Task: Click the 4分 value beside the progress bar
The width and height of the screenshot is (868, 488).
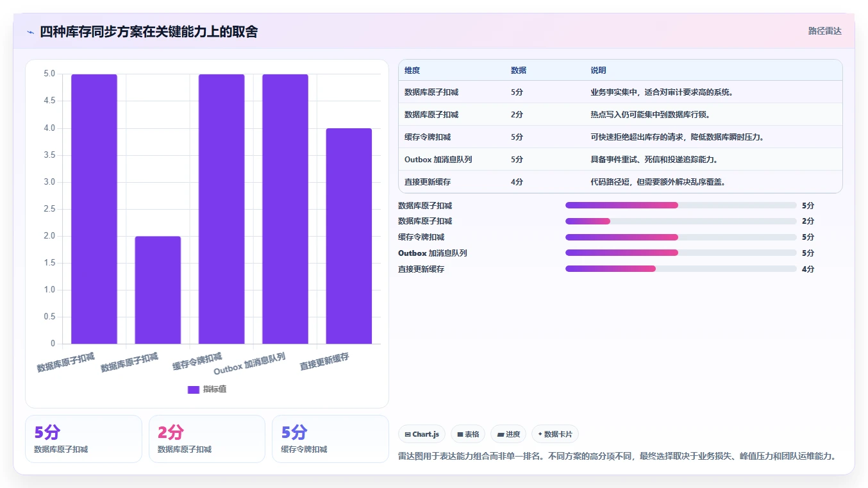Action: (x=808, y=269)
